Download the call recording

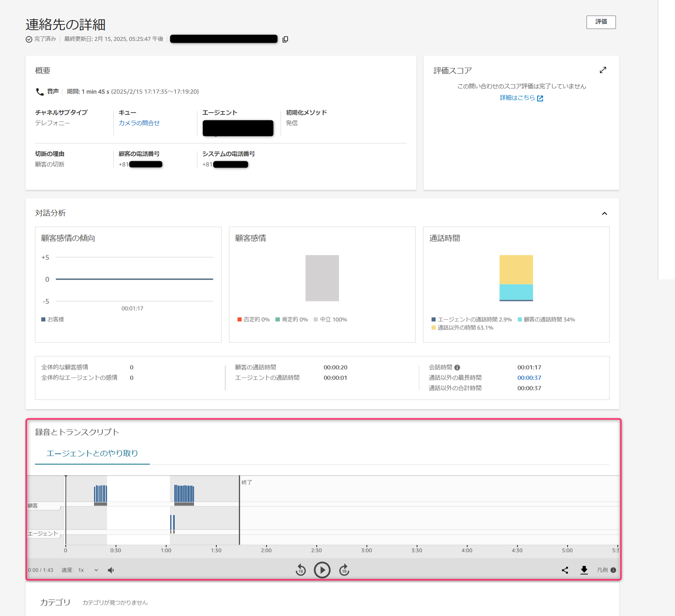click(x=584, y=570)
